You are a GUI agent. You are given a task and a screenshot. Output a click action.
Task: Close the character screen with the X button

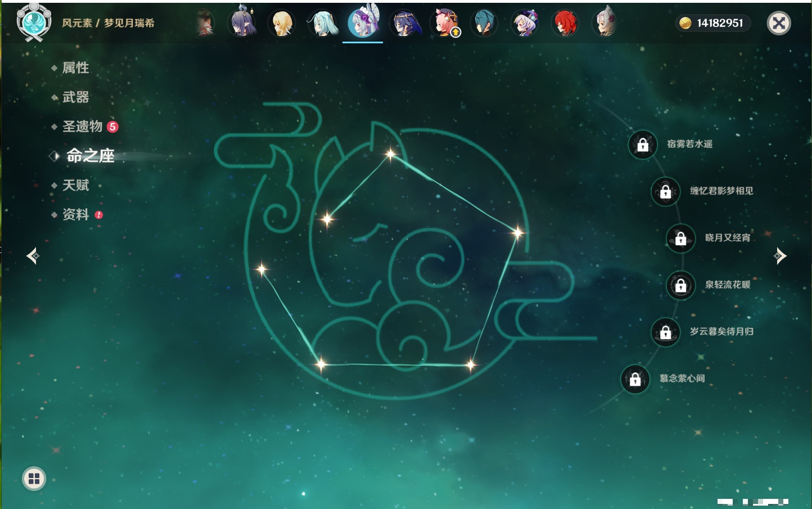pos(779,23)
